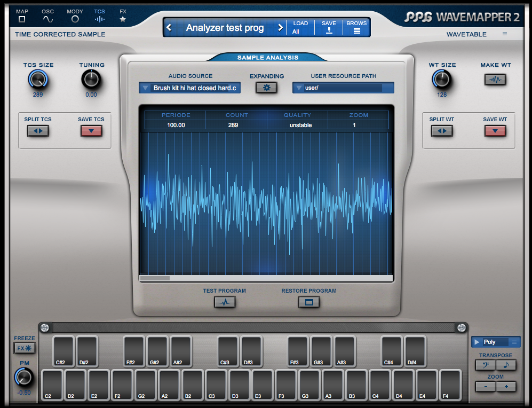Viewport: 532px width, 408px height.
Task: Click PERIODE value 100.00
Action: tap(176, 125)
